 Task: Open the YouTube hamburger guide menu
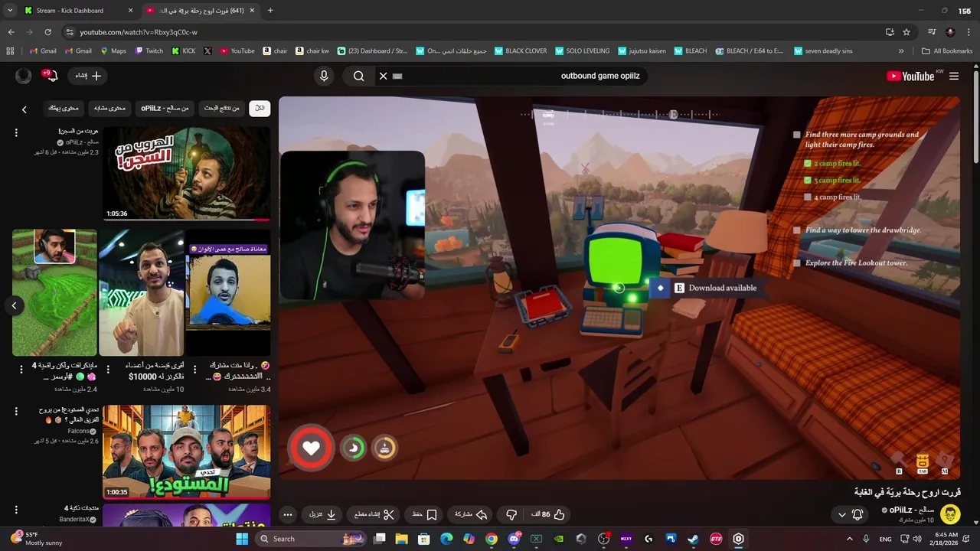tap(954, 76)
